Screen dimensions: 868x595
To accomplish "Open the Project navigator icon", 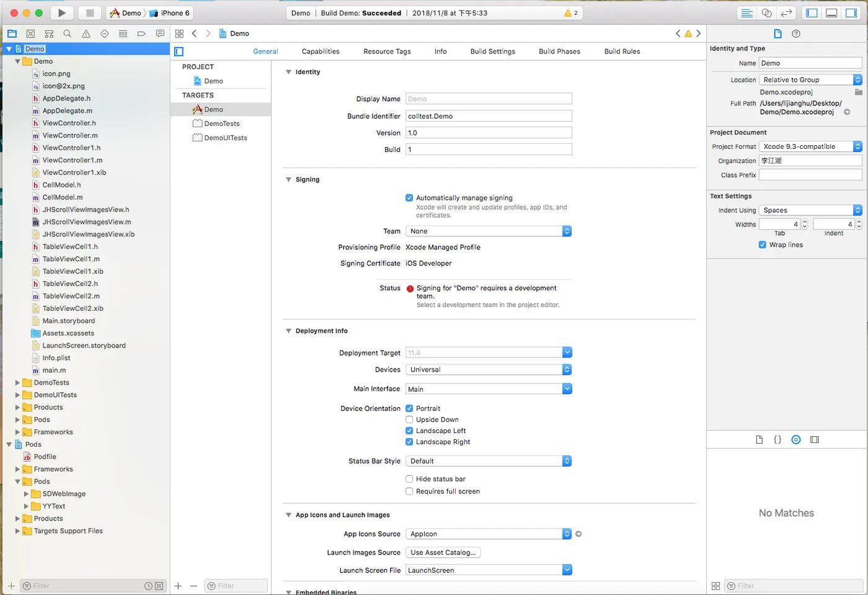I will (x=12, y=34).
